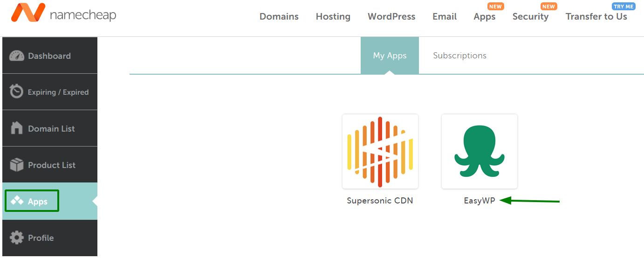
Task: Click the Supersonic CDN text label
Action: click(x=380, y=201)
